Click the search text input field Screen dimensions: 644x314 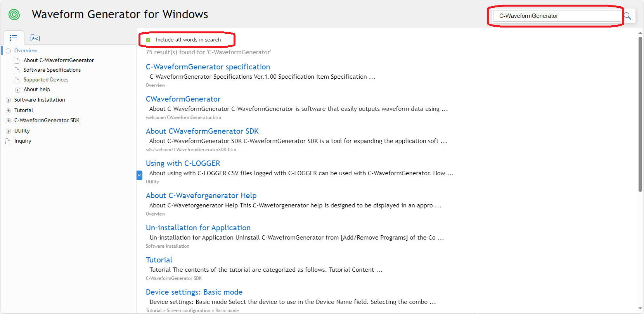556,16
